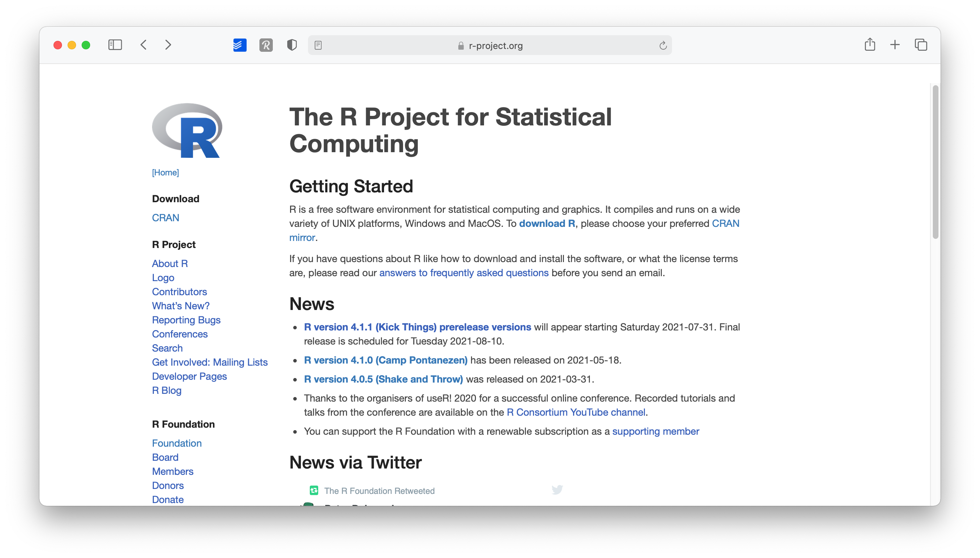
Task: Click the address bar reload button
Action: point(663,45)
